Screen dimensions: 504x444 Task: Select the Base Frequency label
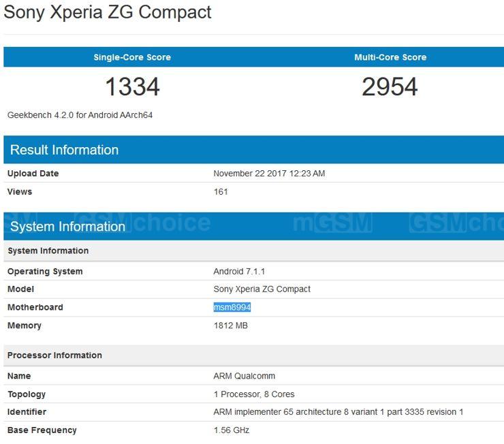[x=42, y=430]
